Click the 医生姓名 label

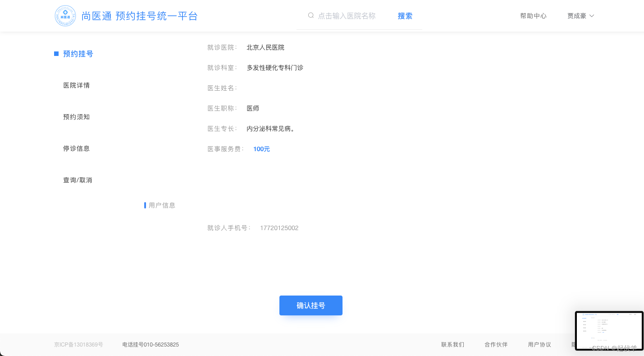222,88
